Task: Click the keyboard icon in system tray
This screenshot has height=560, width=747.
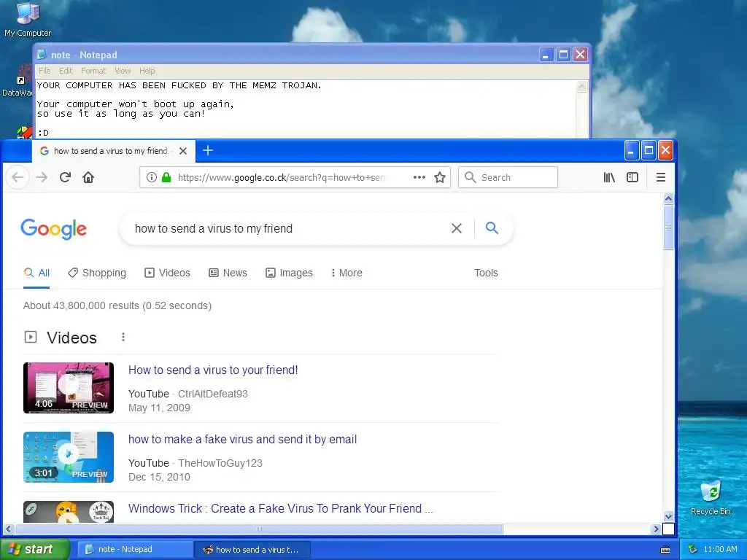Action: point(665,550)
